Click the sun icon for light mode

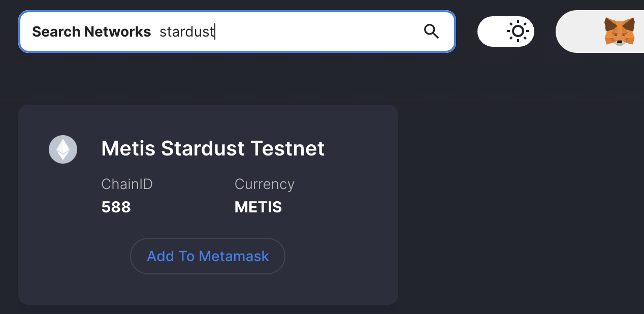518,32
